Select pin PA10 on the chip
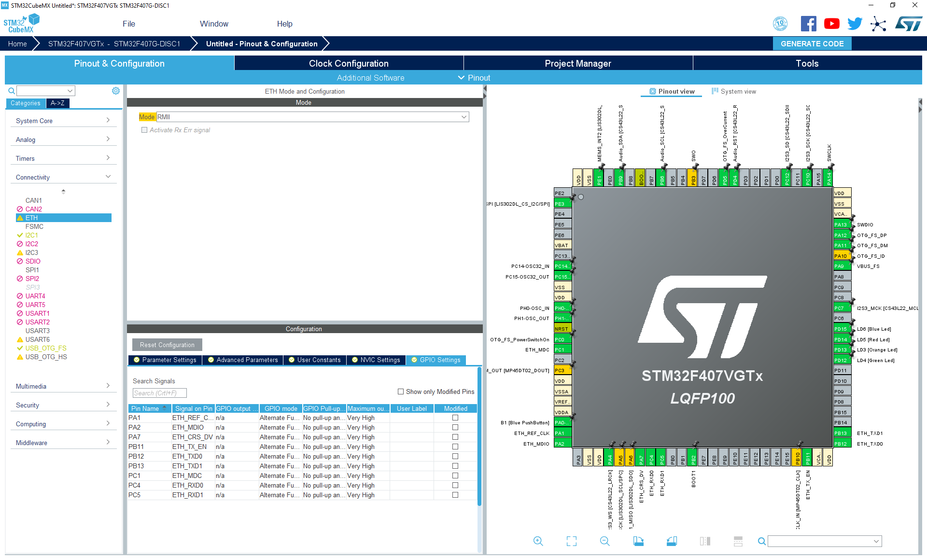This screenshot has height=560, width=927. [842, 256]
